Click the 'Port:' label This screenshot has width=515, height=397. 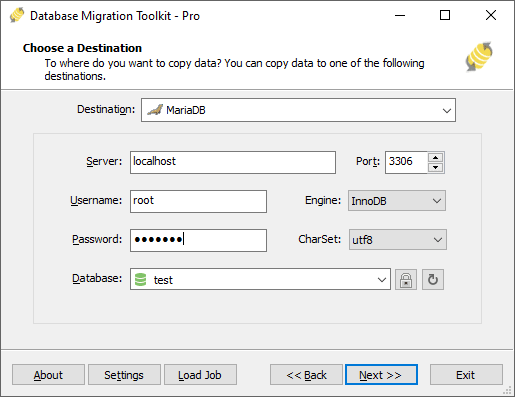(x=368, y=161)
